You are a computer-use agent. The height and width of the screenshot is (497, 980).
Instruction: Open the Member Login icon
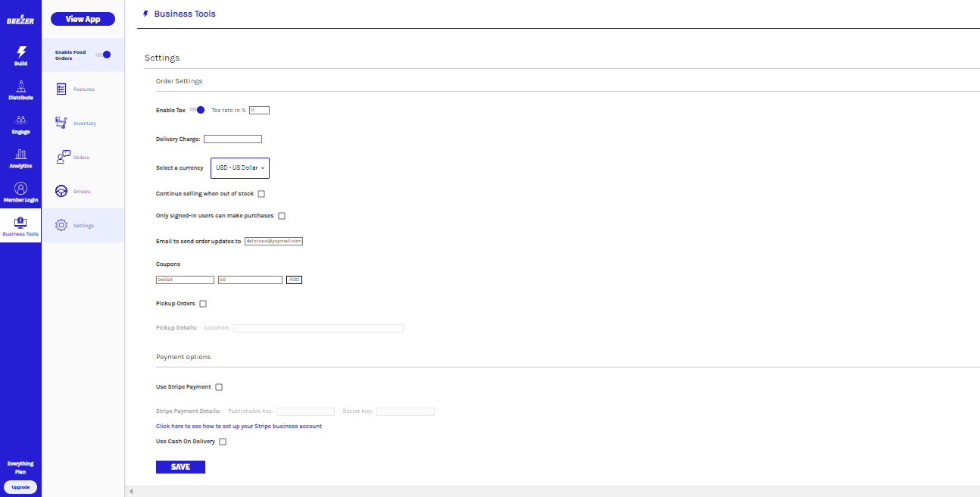click(20, 189)
